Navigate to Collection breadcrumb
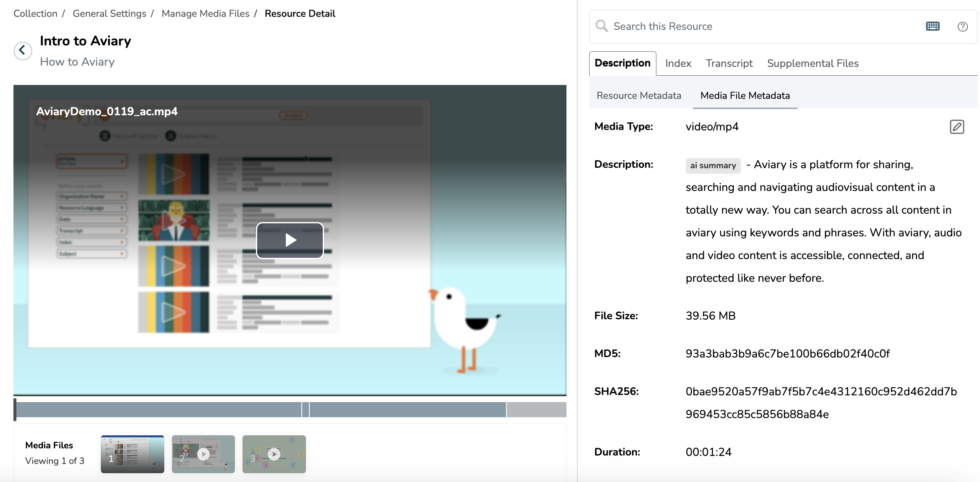The width and height of the screenshot is (980, 482). point(35,13)
